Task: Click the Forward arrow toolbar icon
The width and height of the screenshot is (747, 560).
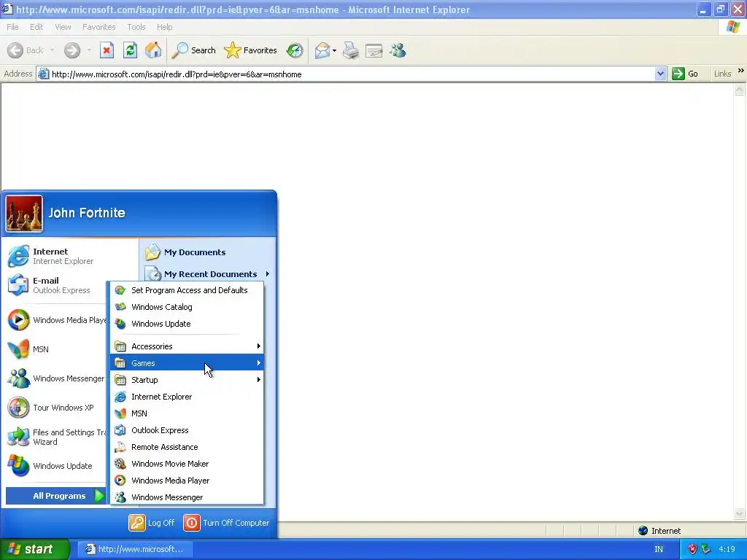Action: point(72,50)
